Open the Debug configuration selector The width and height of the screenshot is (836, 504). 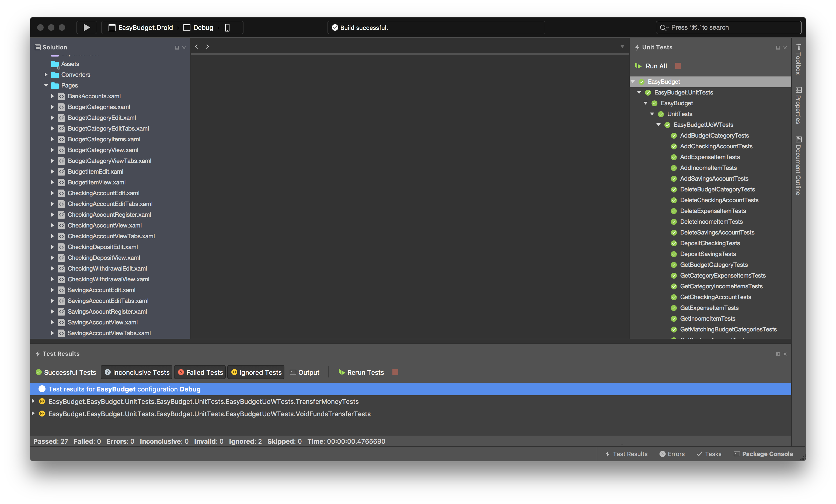click(198, 27)
